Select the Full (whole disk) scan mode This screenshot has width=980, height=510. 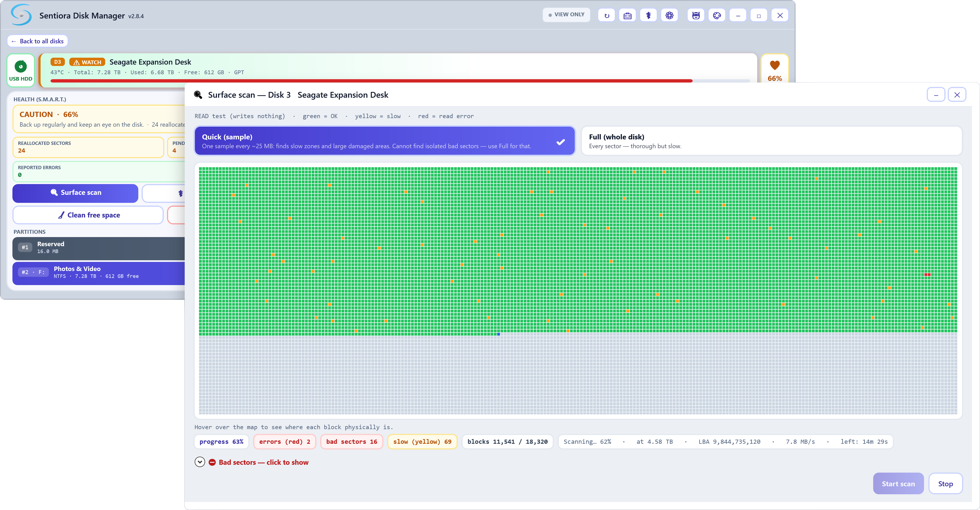[x=772, y=141]
